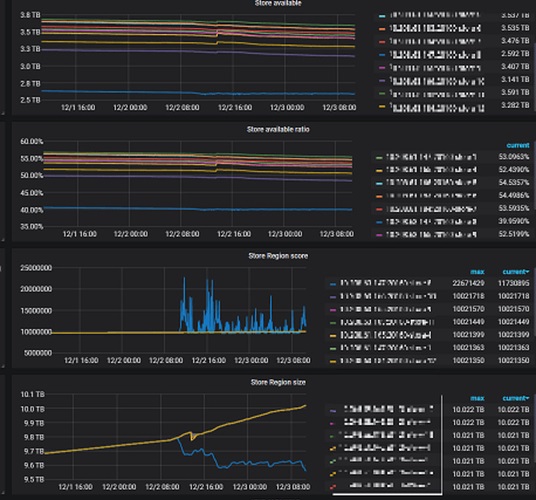Image resolution: width=536 pixels, height=500 pixels.
Task: Toggle legend series name showing 52.5199%
Action: (x=431, y=235)
